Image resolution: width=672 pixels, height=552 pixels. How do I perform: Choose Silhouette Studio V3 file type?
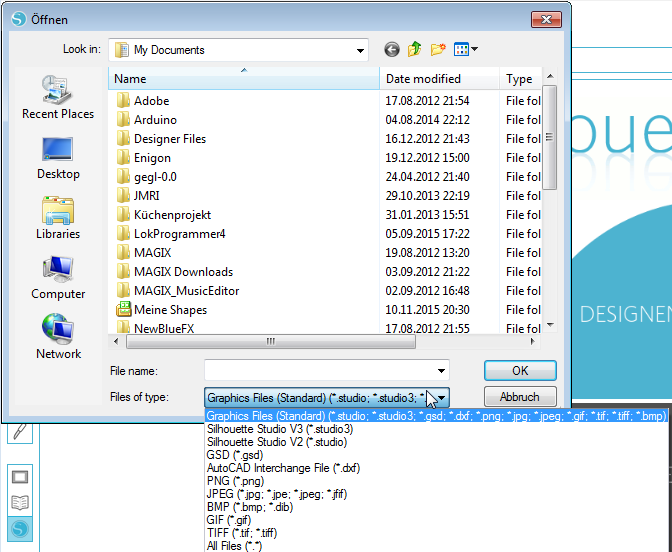point(280,429)
